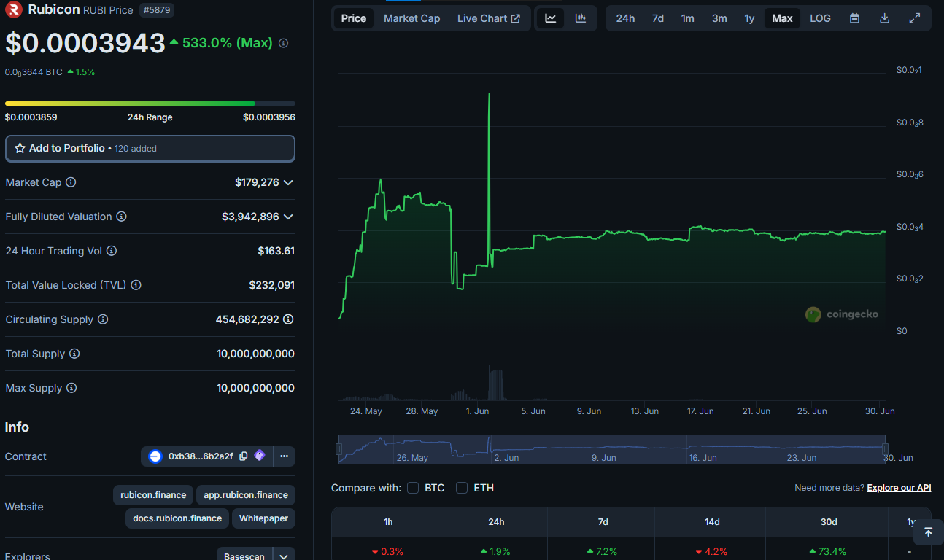Select the 7d time range
The height and width of the screenshot is (560, 944).
658,18
